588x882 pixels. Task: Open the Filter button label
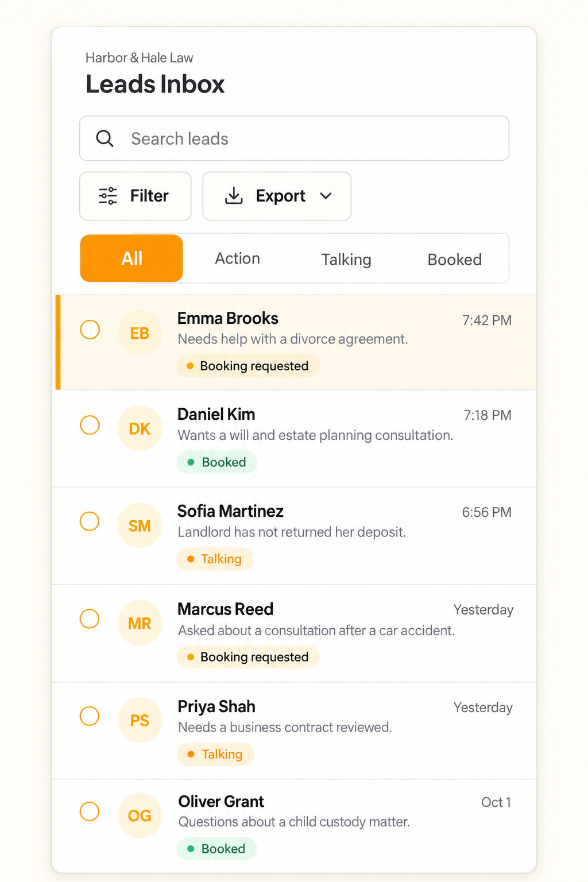point(149,196)
